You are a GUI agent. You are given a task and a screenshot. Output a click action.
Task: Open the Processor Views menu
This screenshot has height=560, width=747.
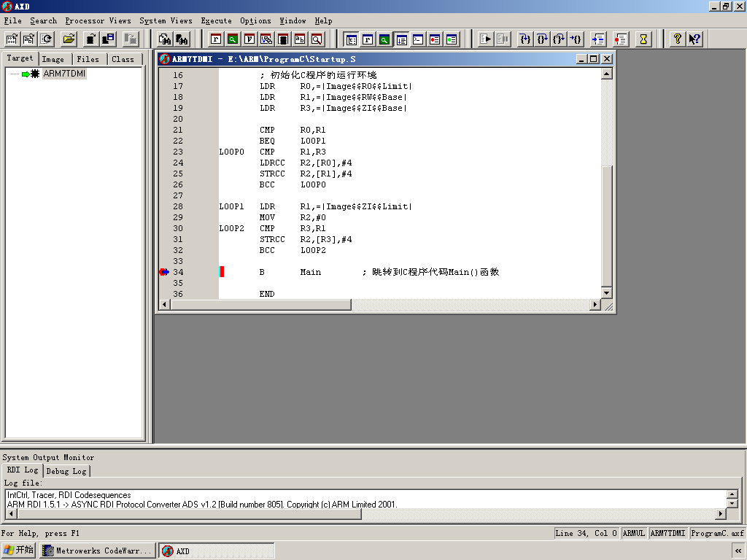(x=98, y=20)
